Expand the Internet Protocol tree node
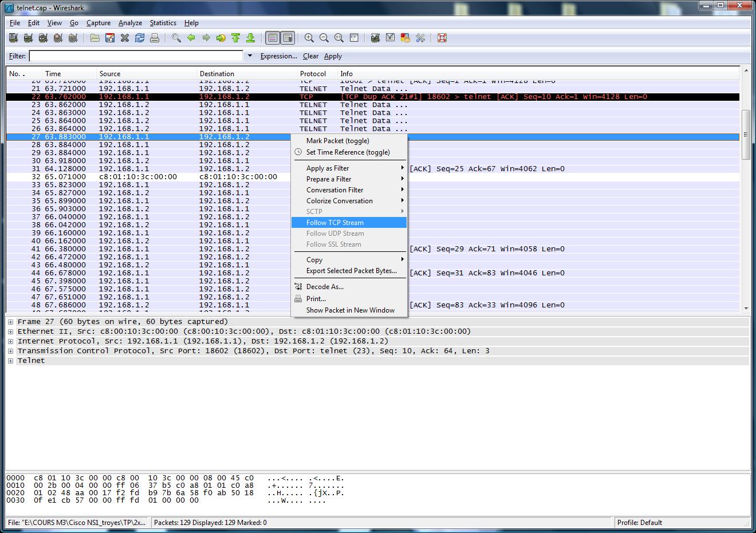The width and height of the screenshot is (756, 533). pos(10,341)
